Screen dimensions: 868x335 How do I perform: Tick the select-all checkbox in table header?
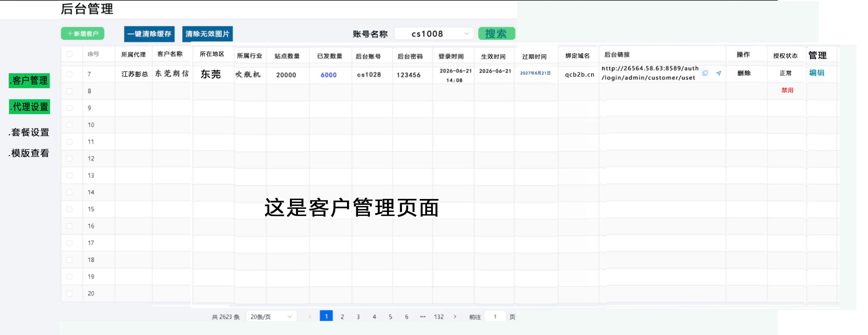[x=69, y=54]
